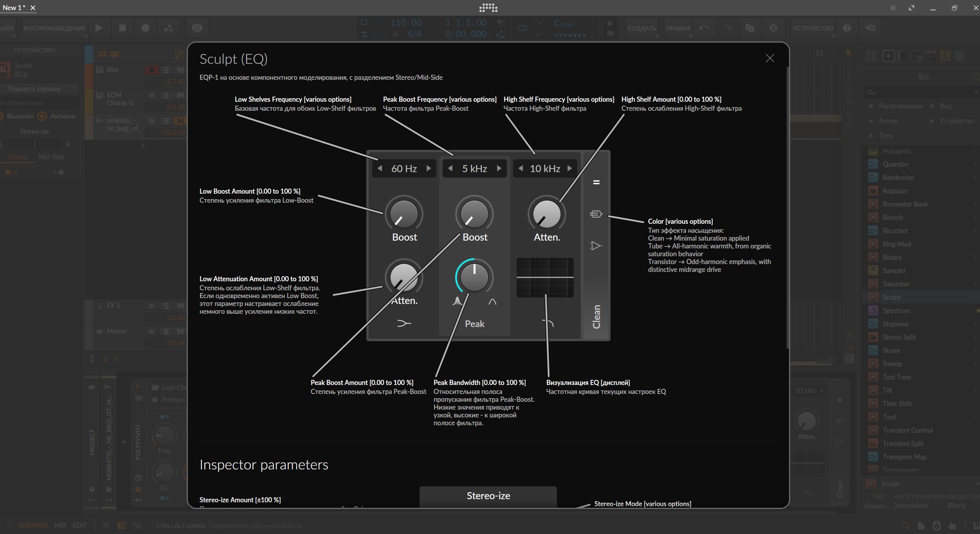Click the Low Attenuation knob

tap(404, 277)
